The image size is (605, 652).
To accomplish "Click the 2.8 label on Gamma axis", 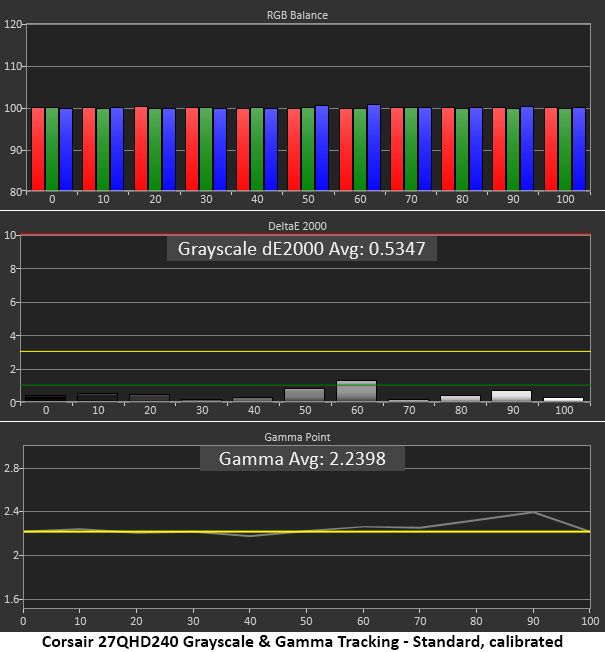I will tap(11, 468).
